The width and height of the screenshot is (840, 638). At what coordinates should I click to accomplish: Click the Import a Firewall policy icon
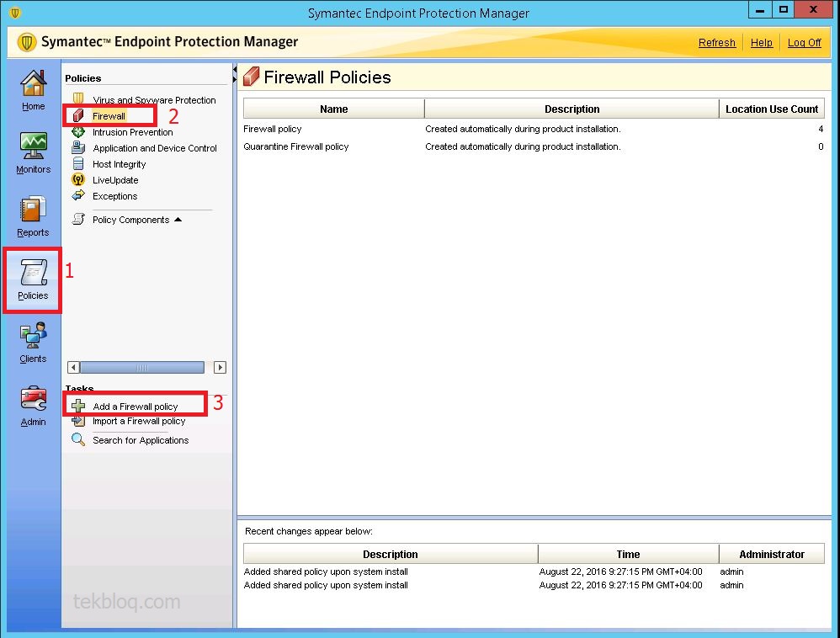coord(78,421)
